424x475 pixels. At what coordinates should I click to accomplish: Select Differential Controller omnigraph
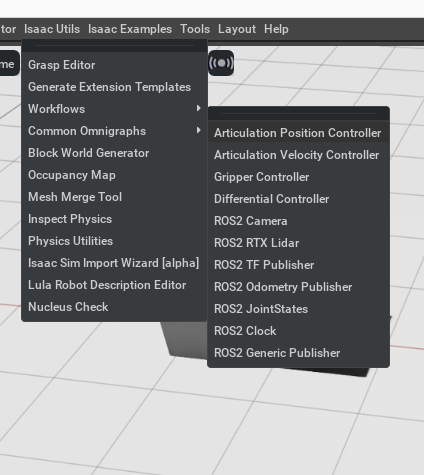pos(298,199)
